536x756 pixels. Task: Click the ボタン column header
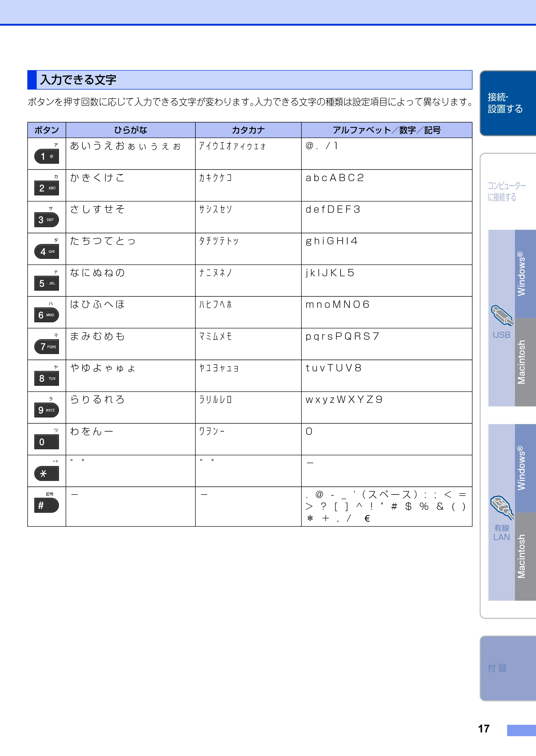tap(47, 130)
